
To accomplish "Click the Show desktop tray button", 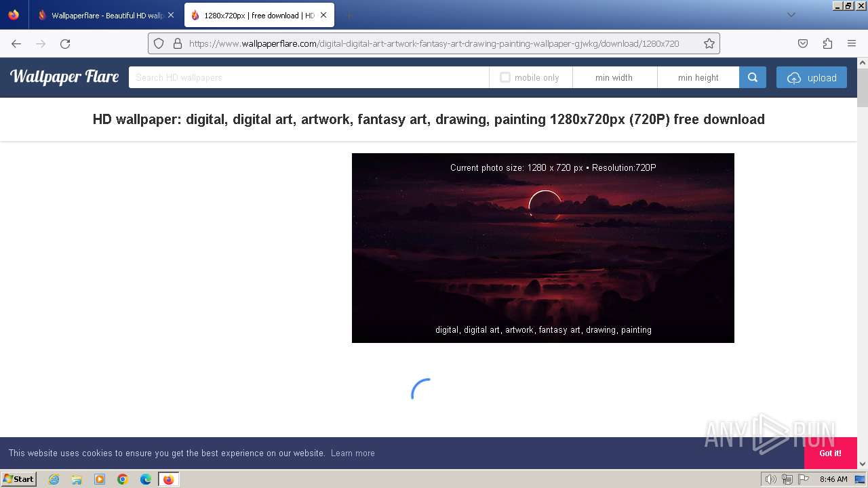I will pyautogui.click(x=860, y=479).
